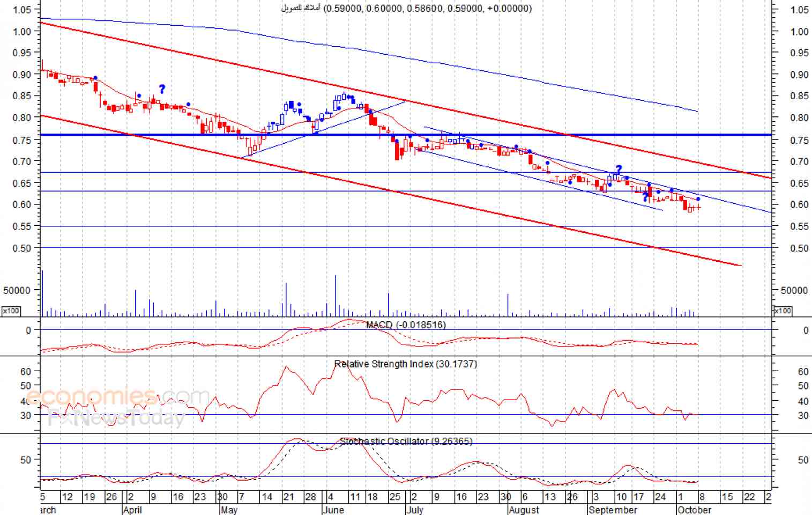Image resolution: width=812 pixels, height=515 pixels.
Task: Click the Relative Strength Index label
Action: click(406, 364)
